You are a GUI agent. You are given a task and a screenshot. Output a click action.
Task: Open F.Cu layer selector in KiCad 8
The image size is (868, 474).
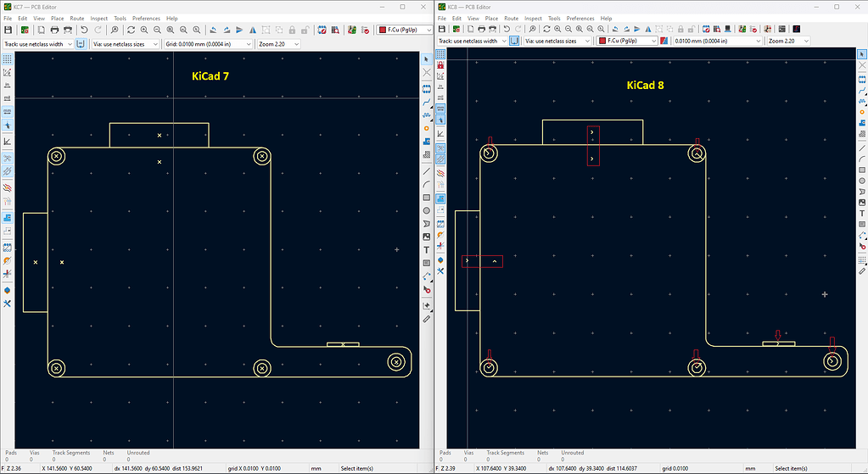click(x=627, y=41)
